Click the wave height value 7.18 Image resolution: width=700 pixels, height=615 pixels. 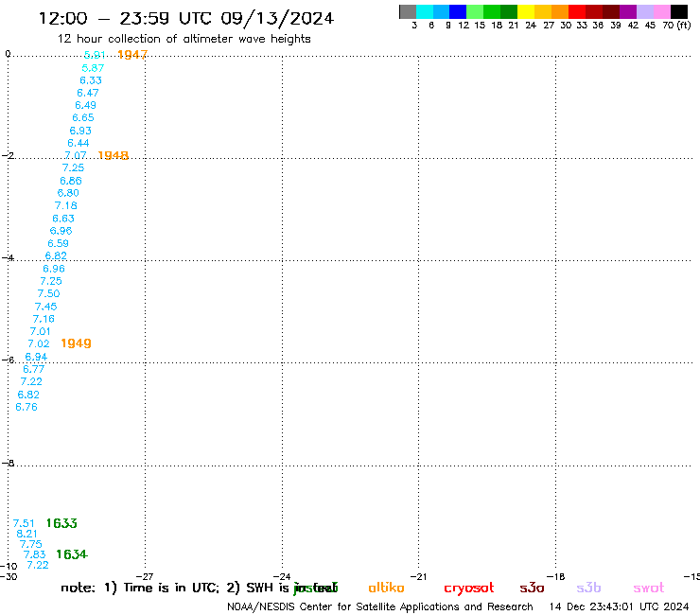[65, 206]
